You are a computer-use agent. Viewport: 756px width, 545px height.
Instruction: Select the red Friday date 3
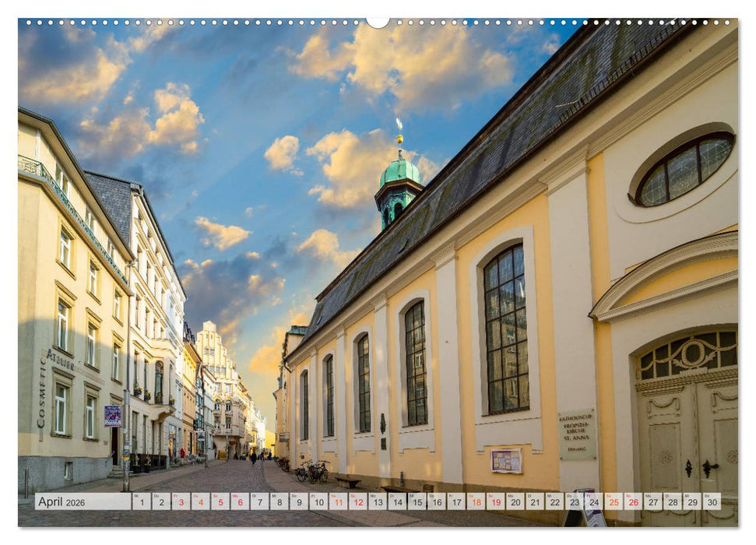coord(183,502)
